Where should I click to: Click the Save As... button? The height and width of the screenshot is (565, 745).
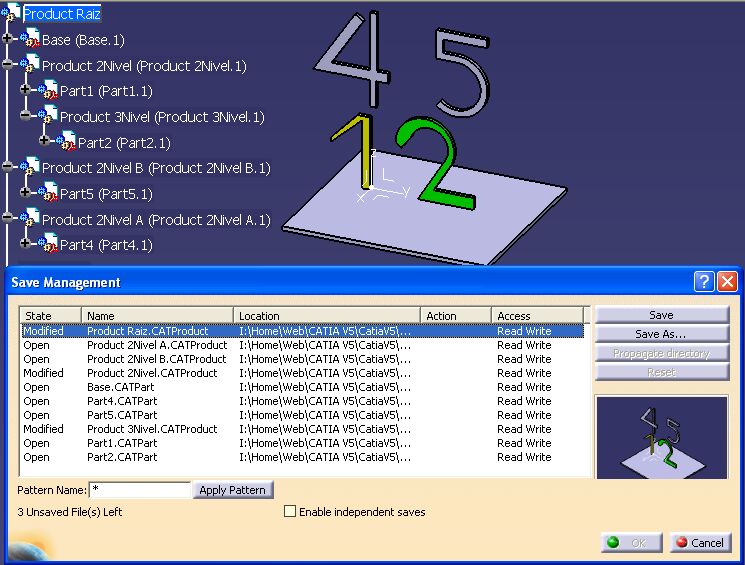(661, 334)
